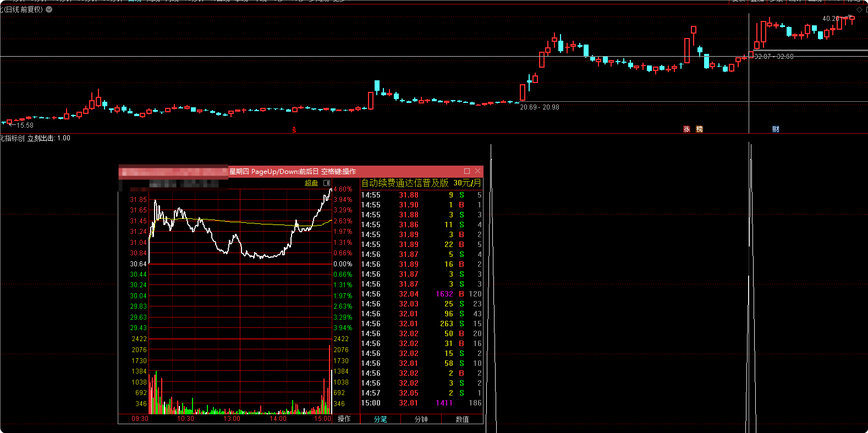Viewport: 868px width, 433px height.
Task: Click the 20.69 - 20.98 gap label
Action: click(x=540, y=107)
